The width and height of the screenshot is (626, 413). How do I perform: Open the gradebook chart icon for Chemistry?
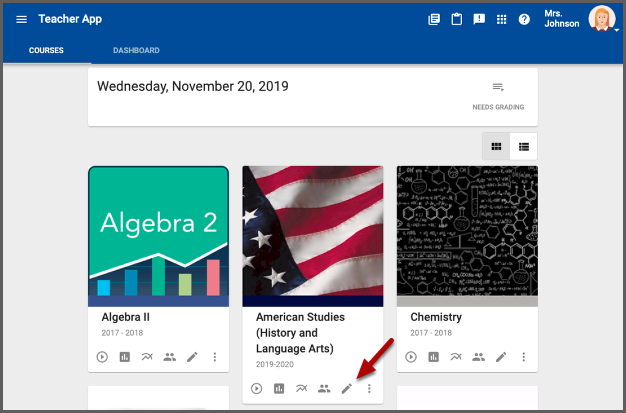pos(434,357)
